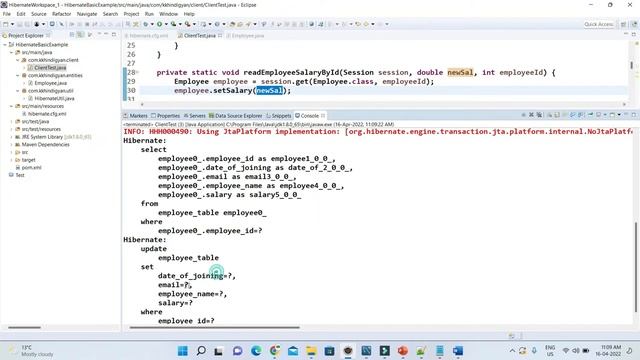Open the Navigate menu

coord(87,14)
